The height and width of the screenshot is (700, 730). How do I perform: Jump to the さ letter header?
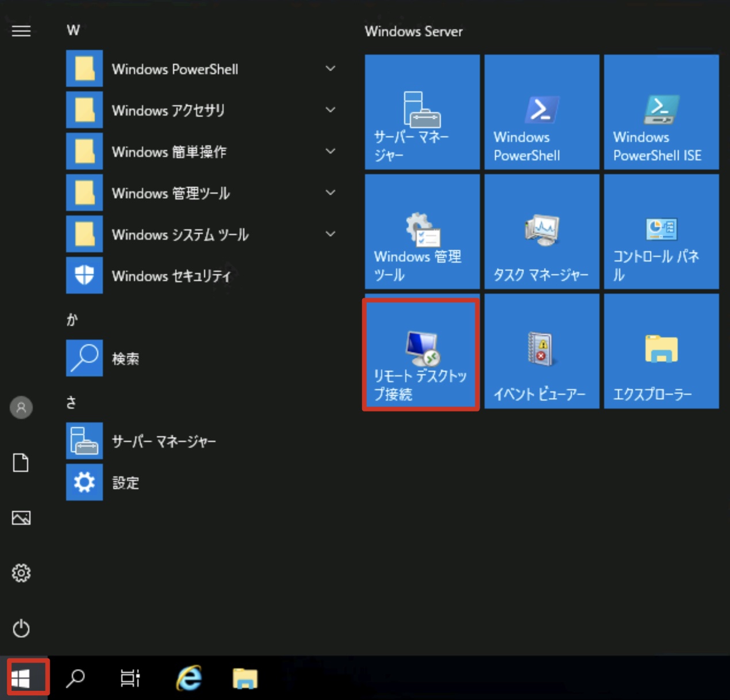(x=71, y=402)
